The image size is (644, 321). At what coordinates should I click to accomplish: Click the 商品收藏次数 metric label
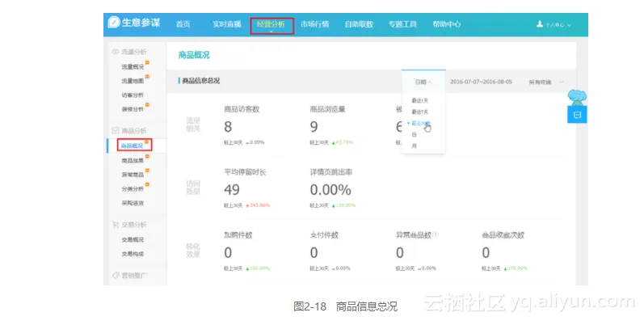(x=503, y=235)
